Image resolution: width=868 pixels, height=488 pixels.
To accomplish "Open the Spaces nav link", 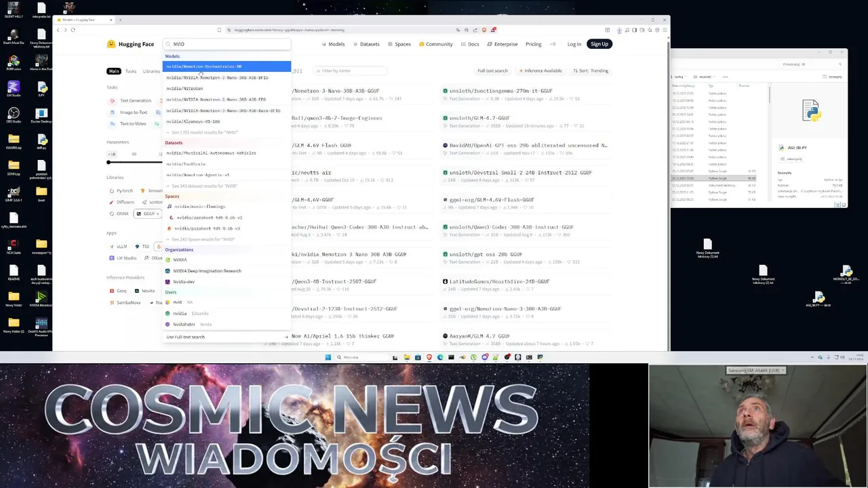I will [399, 44].
